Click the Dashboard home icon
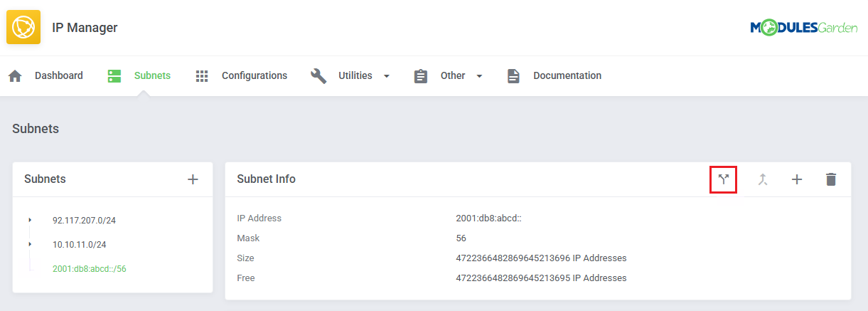868x311 pixels. tap(15, 76)
